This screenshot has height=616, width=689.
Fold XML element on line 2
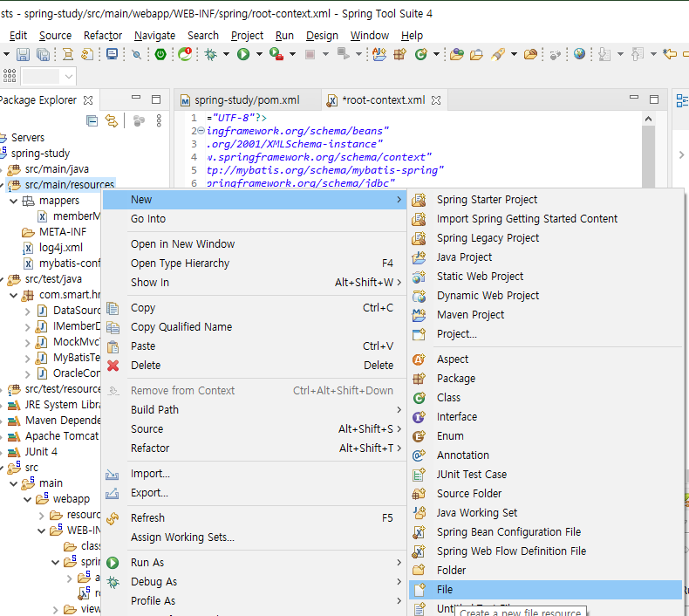click(201, 131)
